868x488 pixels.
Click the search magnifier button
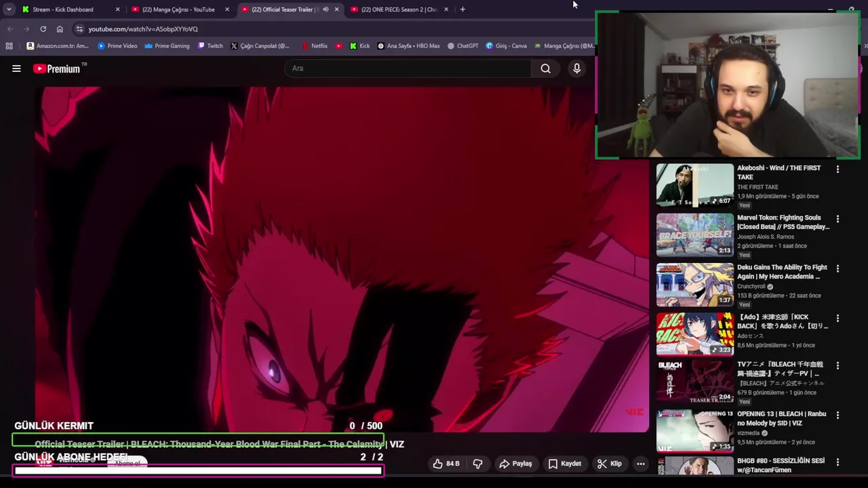click(x=546, y=68)
